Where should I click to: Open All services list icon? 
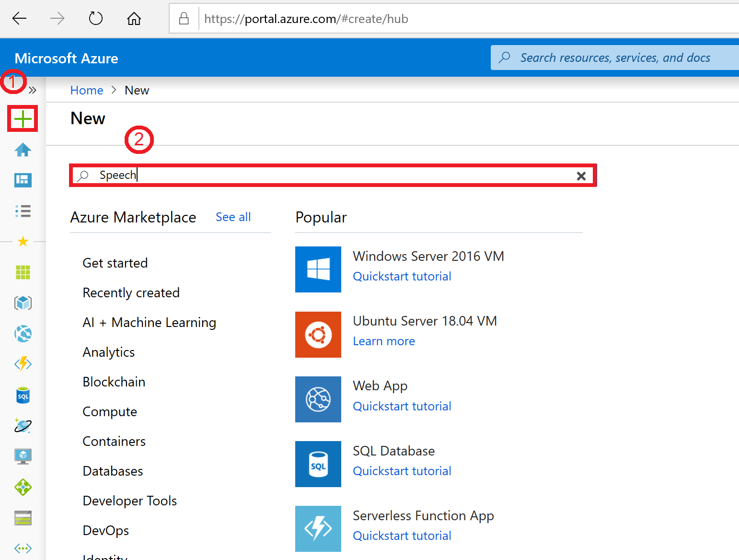coord(23,211)
